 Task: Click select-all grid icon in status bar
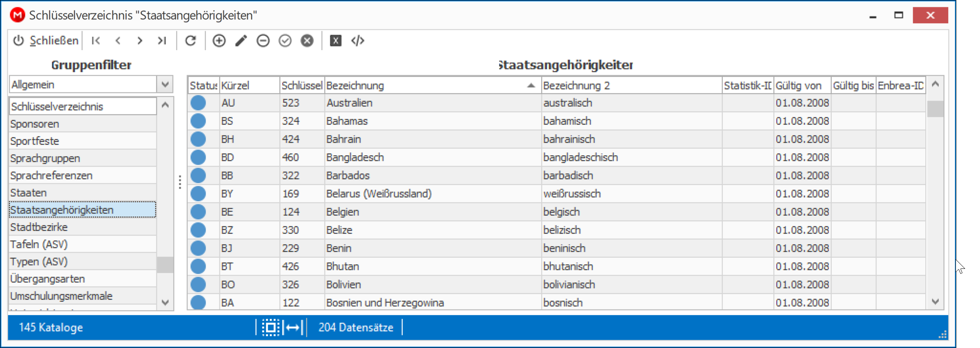click(x=271, y=327)
